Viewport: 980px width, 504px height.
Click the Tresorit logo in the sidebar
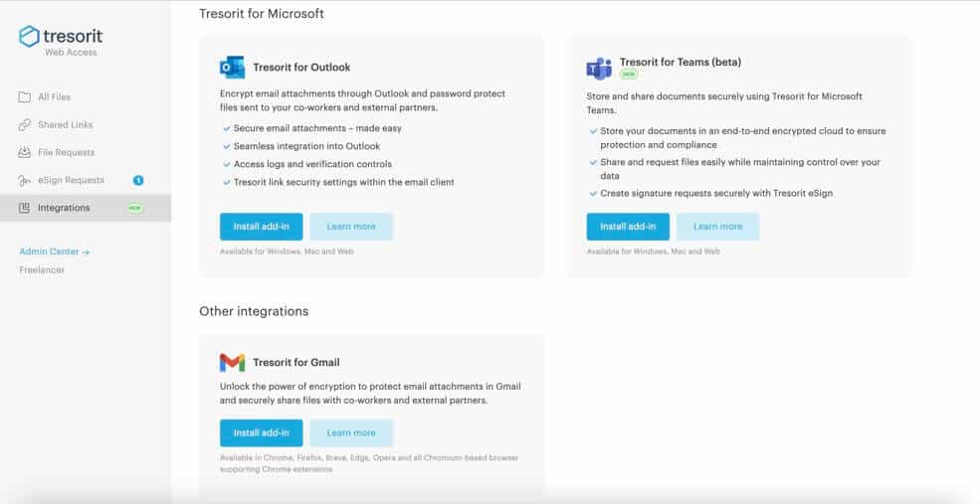point(61,41)
